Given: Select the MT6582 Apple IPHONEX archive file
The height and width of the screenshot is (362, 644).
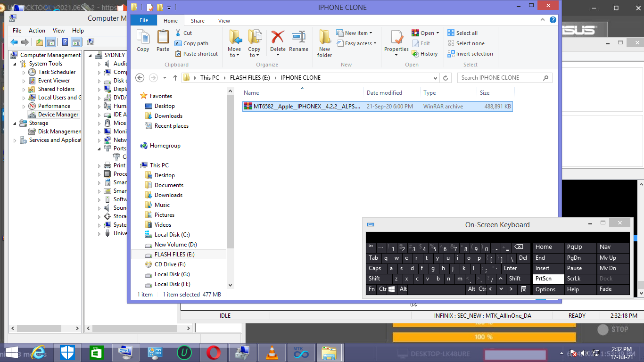Looking at the screenshot, I should pyautogui.click(x=377, y=107).
